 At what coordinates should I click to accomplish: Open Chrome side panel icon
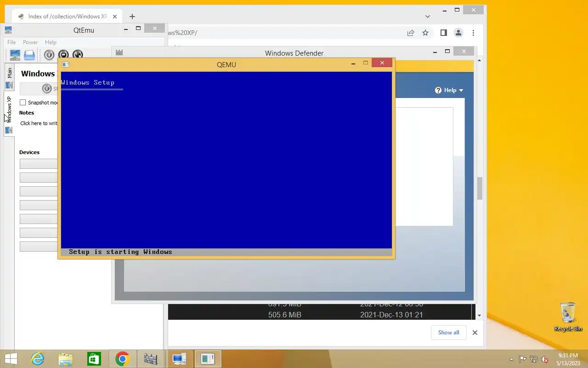[x=443, y=33]
